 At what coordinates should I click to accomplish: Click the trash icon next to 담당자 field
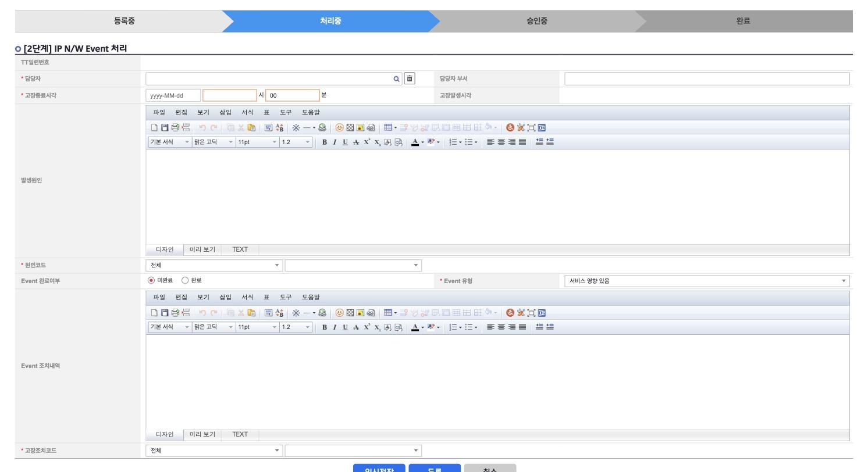(410, 78)
